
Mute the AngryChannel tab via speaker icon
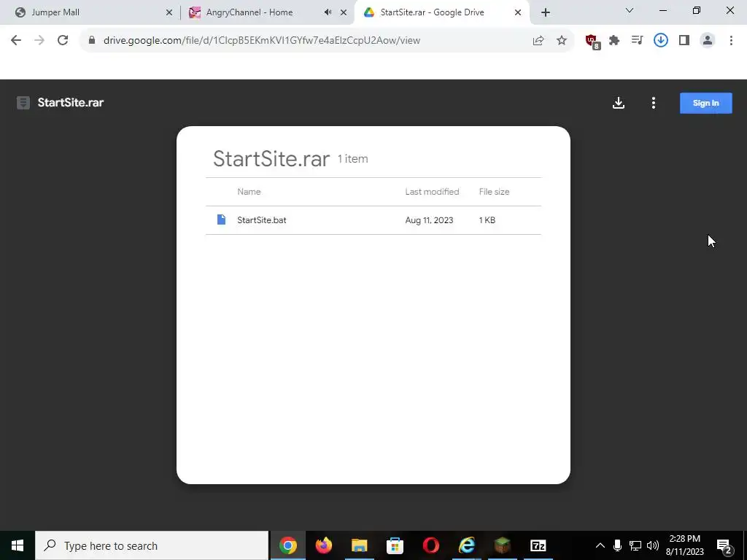(328, 12)
